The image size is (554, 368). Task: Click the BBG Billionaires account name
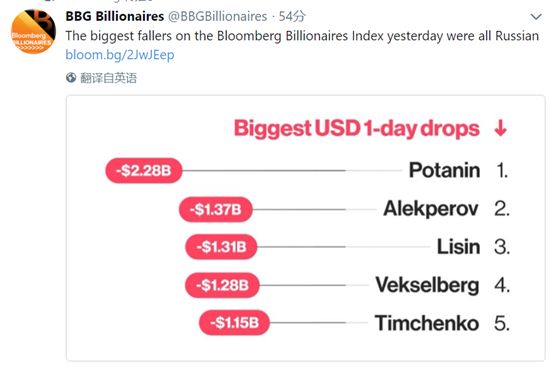(115, 16)
